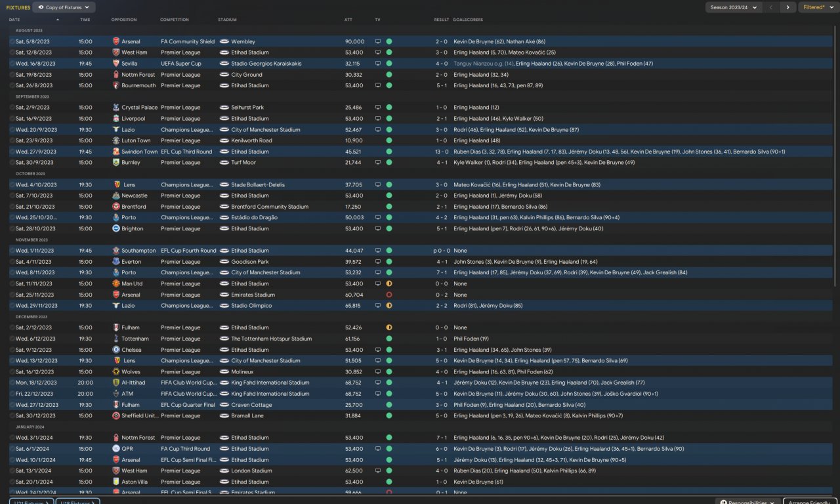Image resolution: width=840 pixels, height=504 pixels.
Task: Click the Al-Ittihad club crest
Action: [116, 383]
